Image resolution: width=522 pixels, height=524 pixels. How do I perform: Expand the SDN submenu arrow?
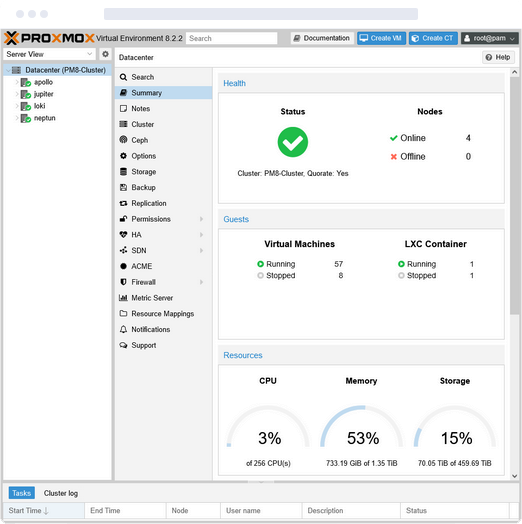tap(202, 250)
